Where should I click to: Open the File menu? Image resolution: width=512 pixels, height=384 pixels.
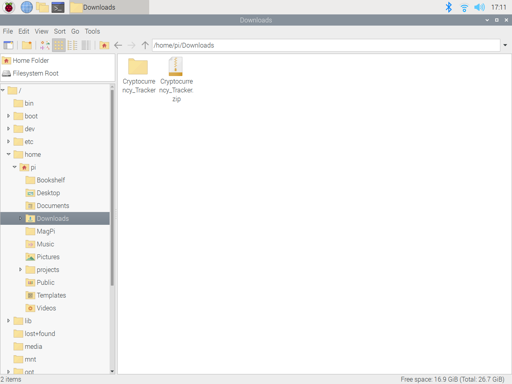tap(8, 31)
